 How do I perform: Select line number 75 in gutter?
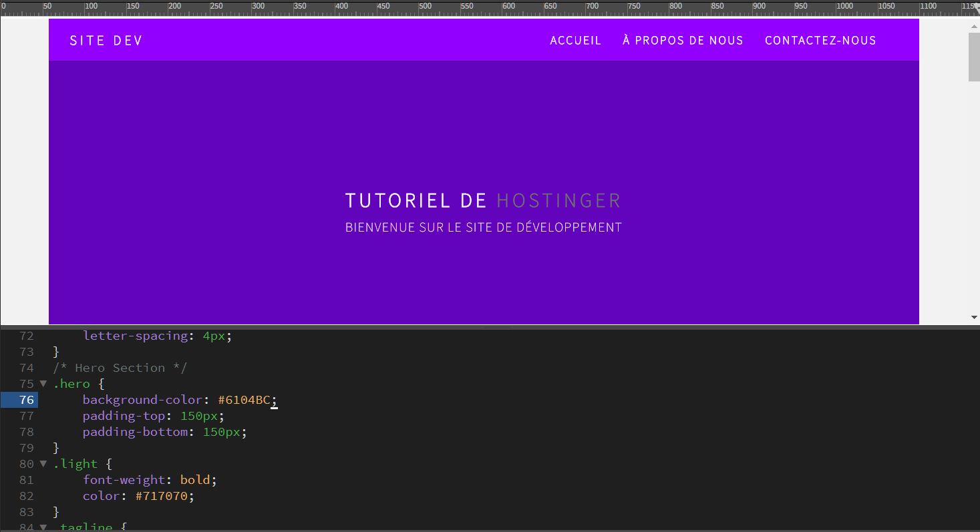(x=27, y=384)
